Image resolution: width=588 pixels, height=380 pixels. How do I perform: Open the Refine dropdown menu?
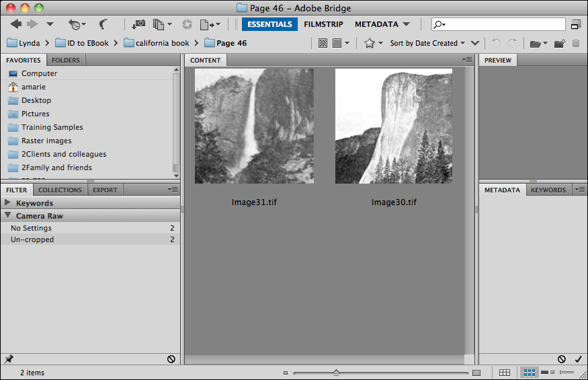[x=163, y=24]
